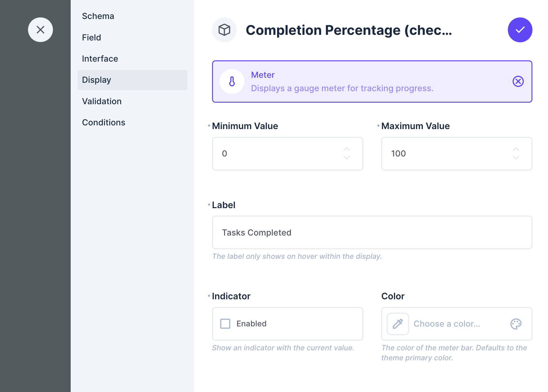548x392 pixels.
Task: Open the color palette presets icon
Action: click(516, 324)
